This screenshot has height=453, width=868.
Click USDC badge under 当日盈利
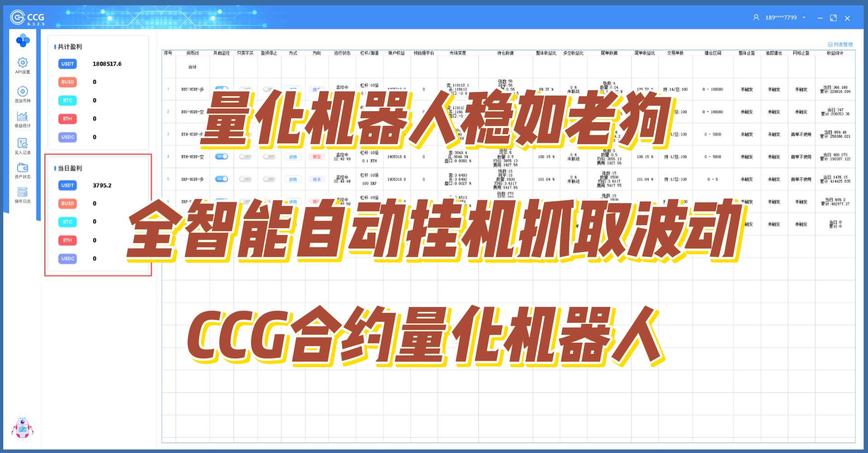(67, 259)
